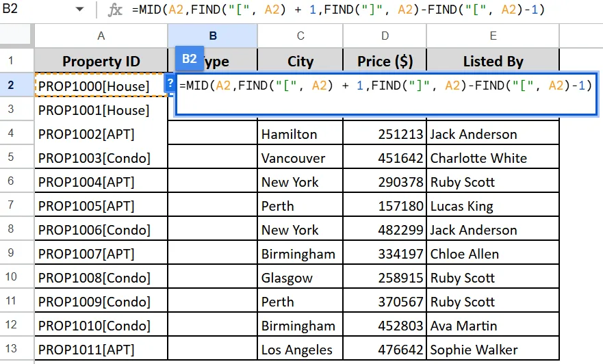
Task: Click price cell 482299
Action: tap(385, 229)
